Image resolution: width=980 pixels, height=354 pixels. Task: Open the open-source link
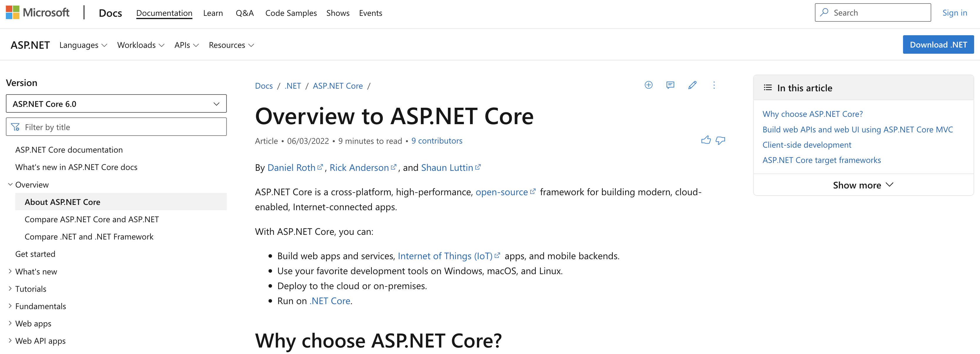[x=505, y=192]
